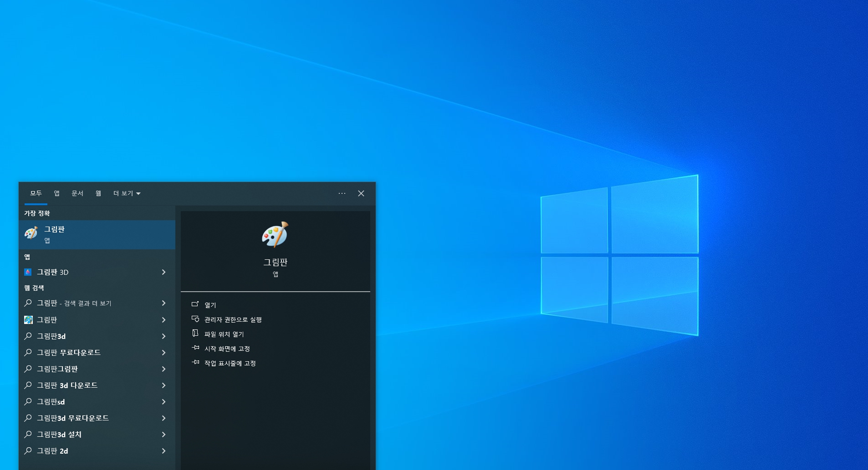Screen dimensions: 868x470
Task: Switch to the 앱 filter tab
Action: point(56,193)
